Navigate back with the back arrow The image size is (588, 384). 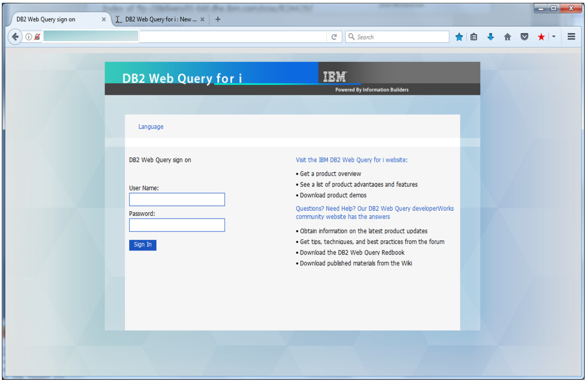[14, 36]
